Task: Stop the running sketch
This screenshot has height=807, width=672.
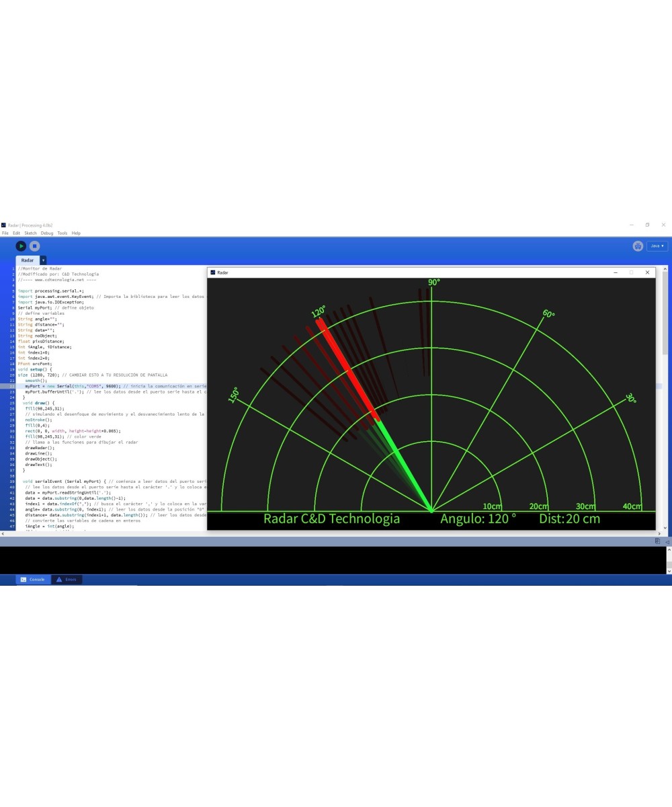Action: click(34, 245)
